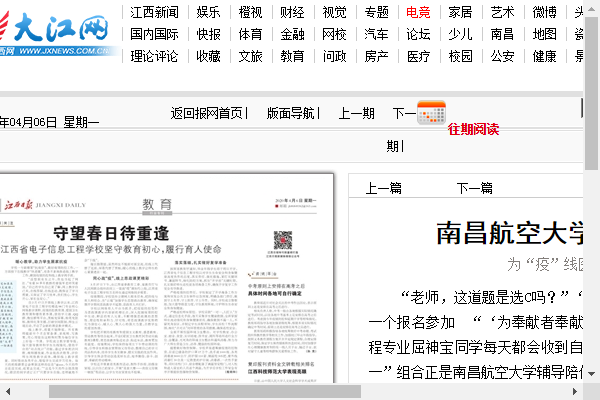Select the 江西新闻 navigation item

point(155,12)
